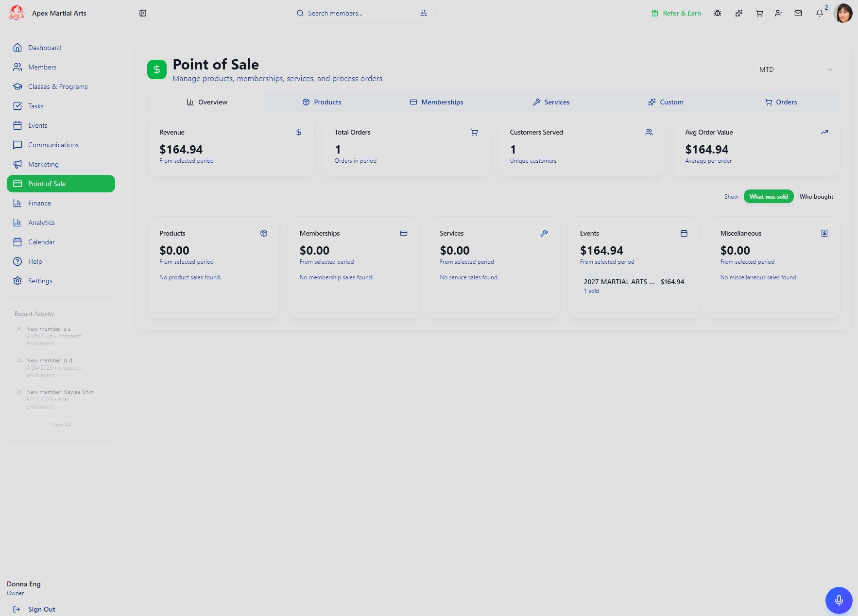Navigate to Finance in the sidebar
858x616 pixels.
point(61,203)
